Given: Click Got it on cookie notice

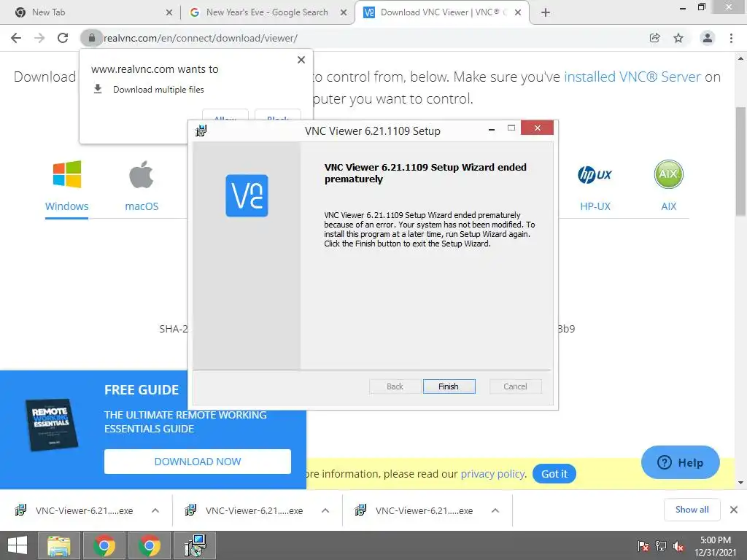Looking at the screenshot, I should pos(554,474).
